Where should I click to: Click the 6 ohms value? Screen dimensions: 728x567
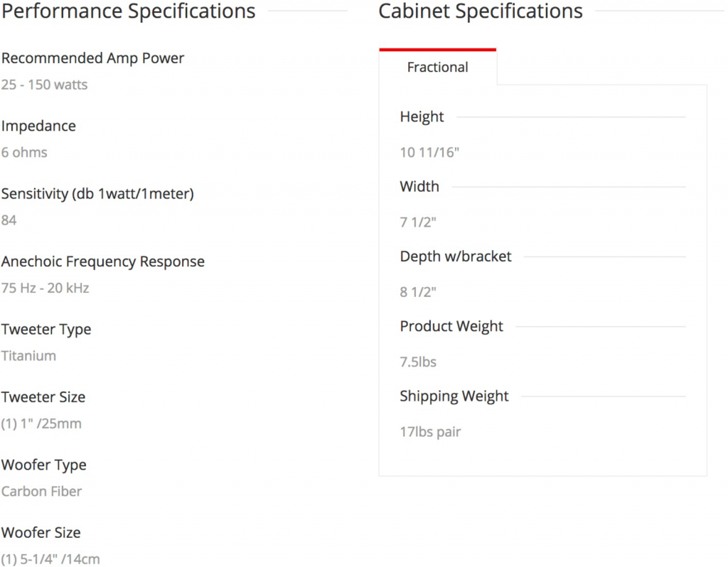24,152
